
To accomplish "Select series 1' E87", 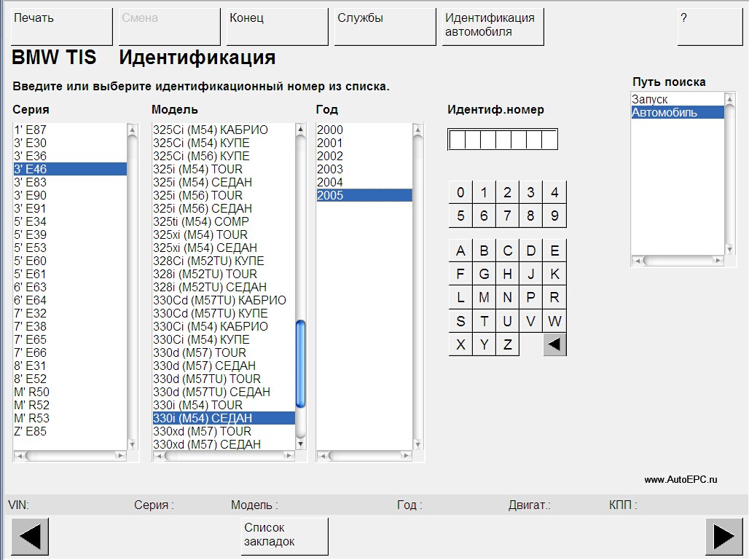I will pos(70,130).
